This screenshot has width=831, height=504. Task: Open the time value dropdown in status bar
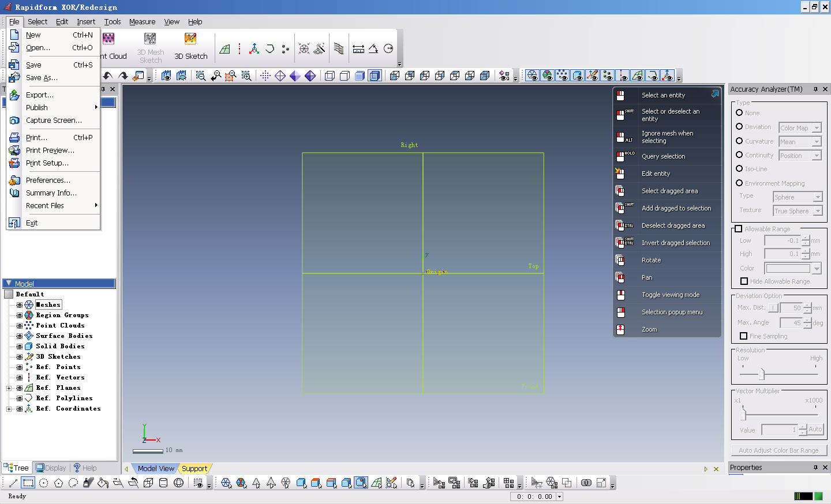coord(559,497)
